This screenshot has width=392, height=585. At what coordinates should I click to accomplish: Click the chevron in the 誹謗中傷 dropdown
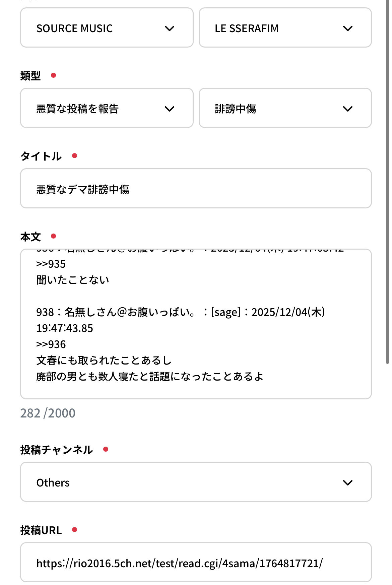pyautogui.click(x=348, y=109)
